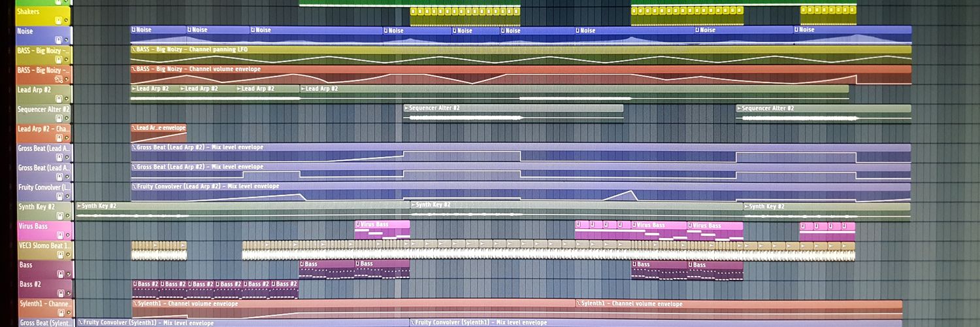Mute the Noise track

(66, 41)
